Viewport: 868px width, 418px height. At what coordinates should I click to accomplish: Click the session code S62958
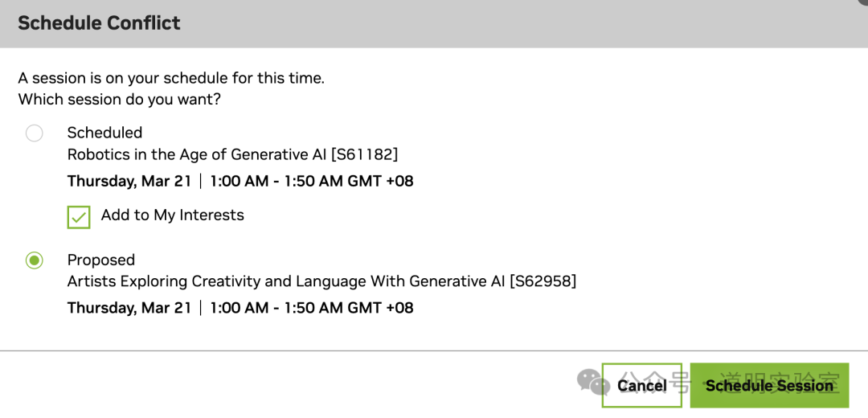tap(542, 281)
